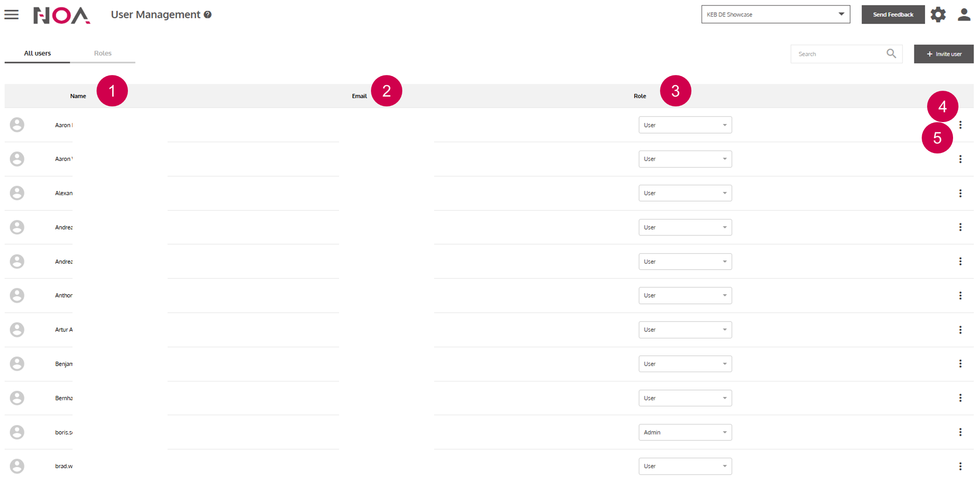Click the NOA logo
This screenshot has height=478, width=980.
pos(61,15)
